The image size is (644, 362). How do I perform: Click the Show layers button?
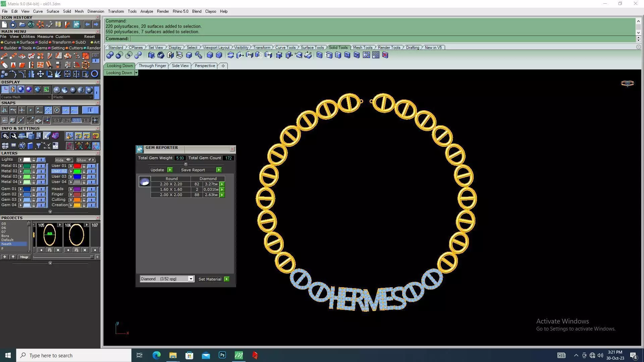point(86,160)
